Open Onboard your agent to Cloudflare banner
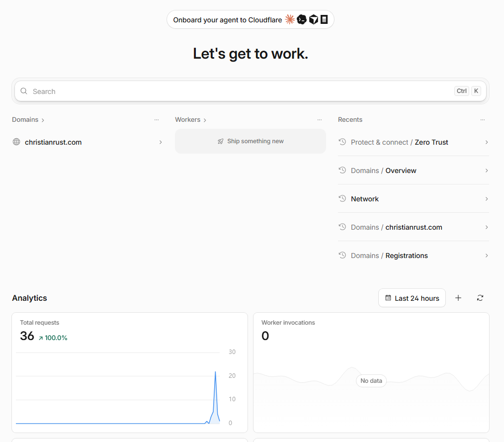This screenshot has height=442, width=504. 251,19
